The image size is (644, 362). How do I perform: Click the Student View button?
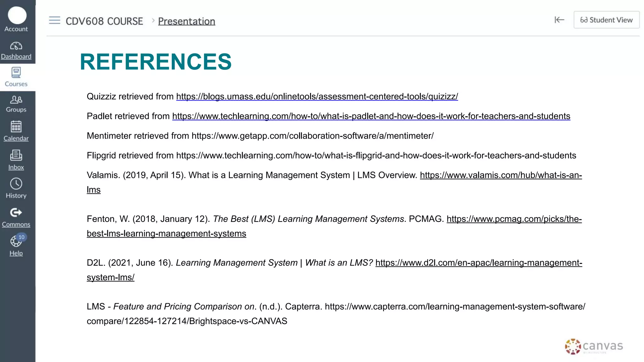click(x=606, y=20)
